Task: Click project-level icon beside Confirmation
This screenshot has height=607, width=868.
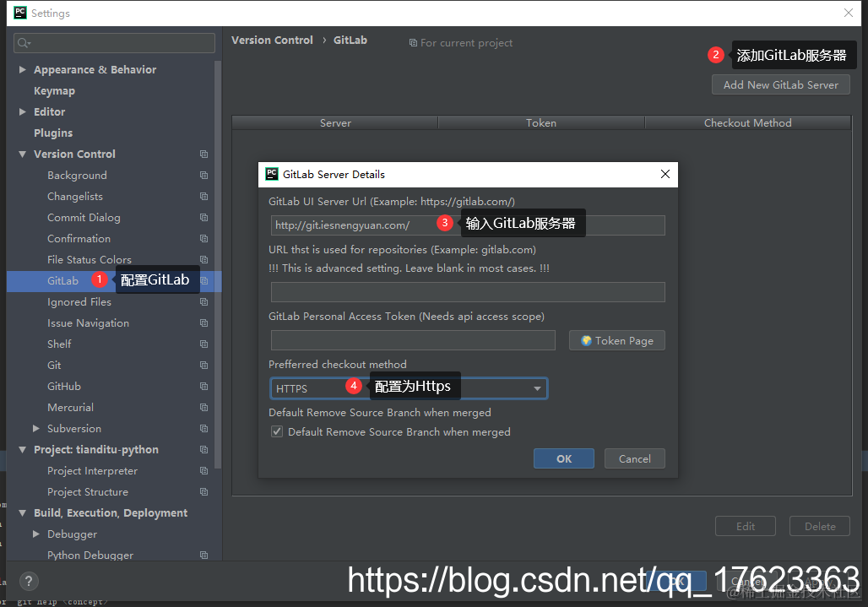Action: (x=203, y=238)
